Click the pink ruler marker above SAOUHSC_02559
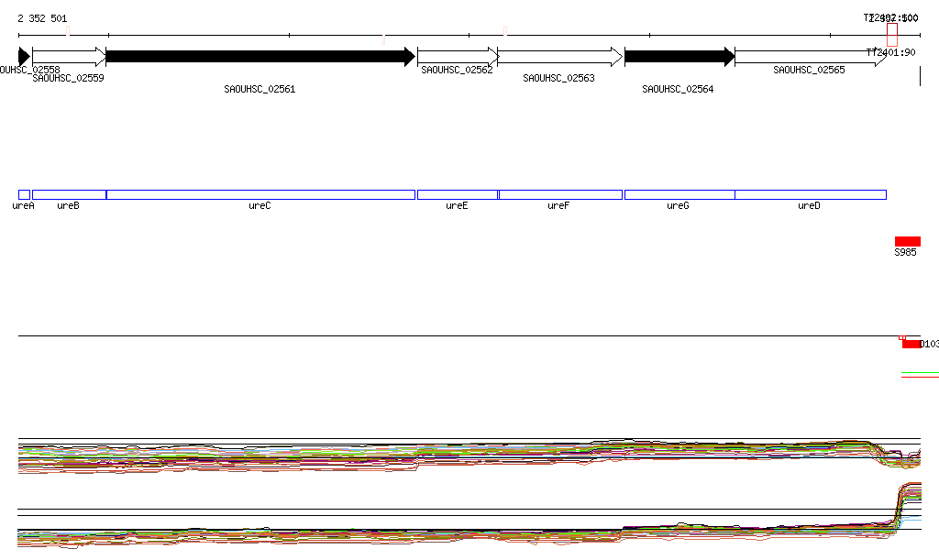The width and height of the screenshot is (939, 560). pos(68,30)
